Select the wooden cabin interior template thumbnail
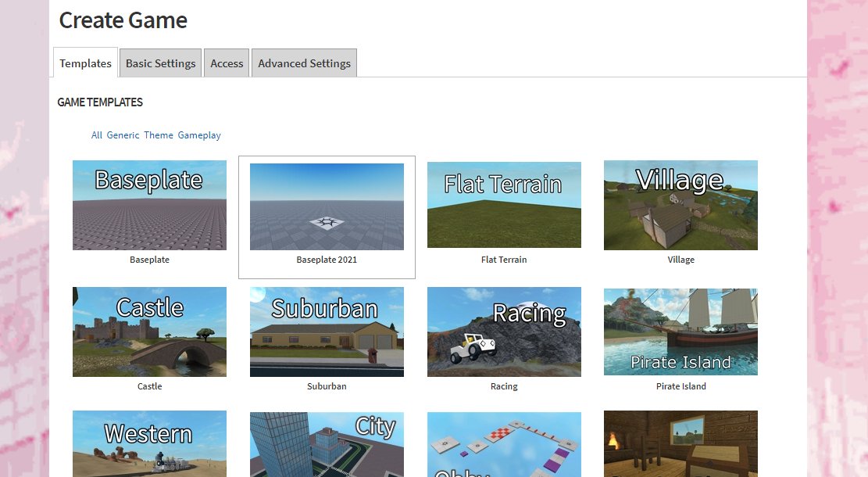The width and height of the screenshot is (868, 477). 680,443
